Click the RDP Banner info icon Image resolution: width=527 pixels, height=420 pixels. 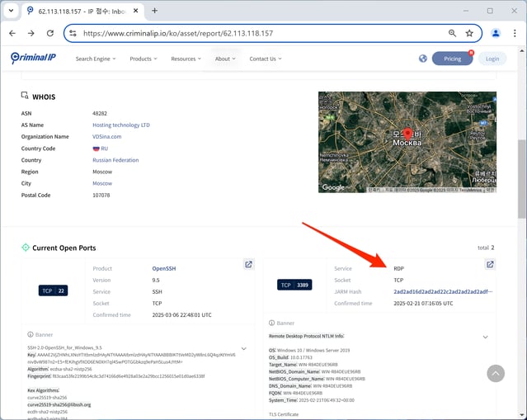[271, 323]
